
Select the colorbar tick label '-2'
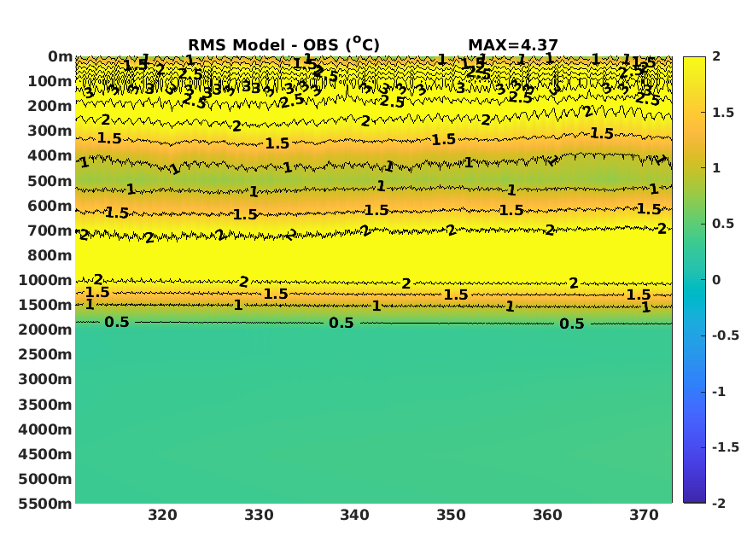coord(719,504)
